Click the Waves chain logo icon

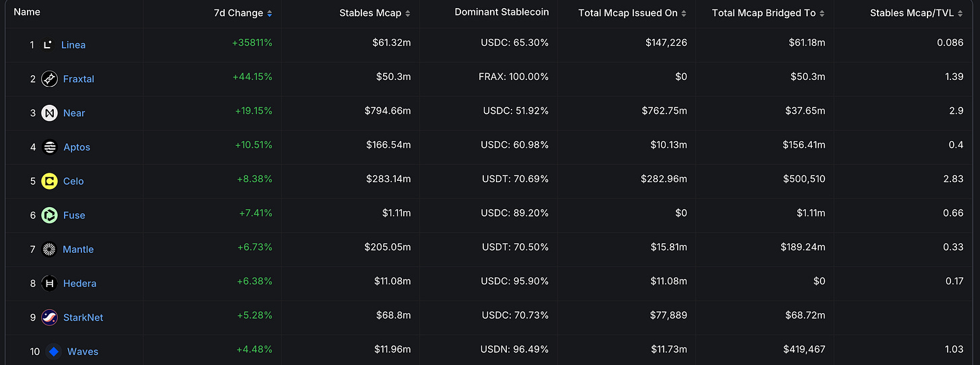tap(54, 352)
